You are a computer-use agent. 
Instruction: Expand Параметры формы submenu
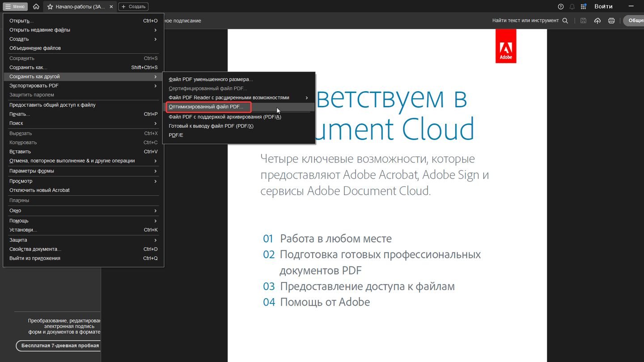[84, 171]
